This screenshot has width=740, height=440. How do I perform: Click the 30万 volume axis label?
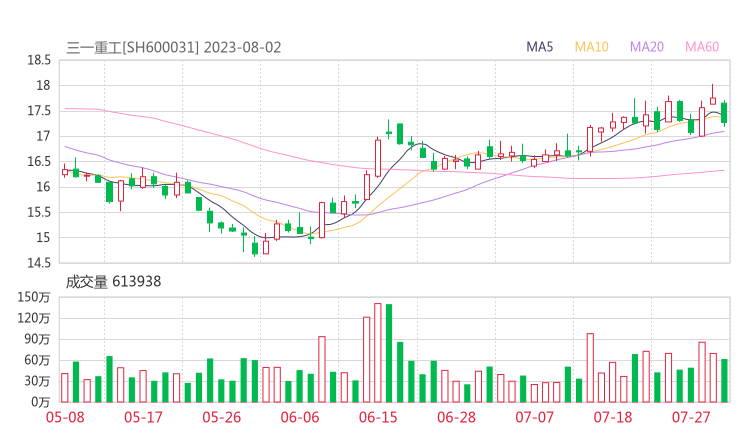[37, 381]
